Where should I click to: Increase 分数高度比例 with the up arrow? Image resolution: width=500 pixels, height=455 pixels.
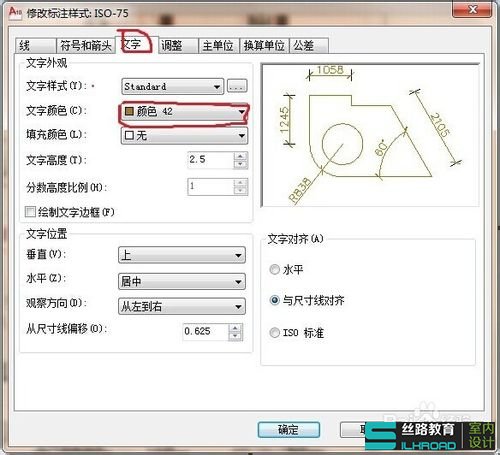pyautogui.click(x=240, y=183)
